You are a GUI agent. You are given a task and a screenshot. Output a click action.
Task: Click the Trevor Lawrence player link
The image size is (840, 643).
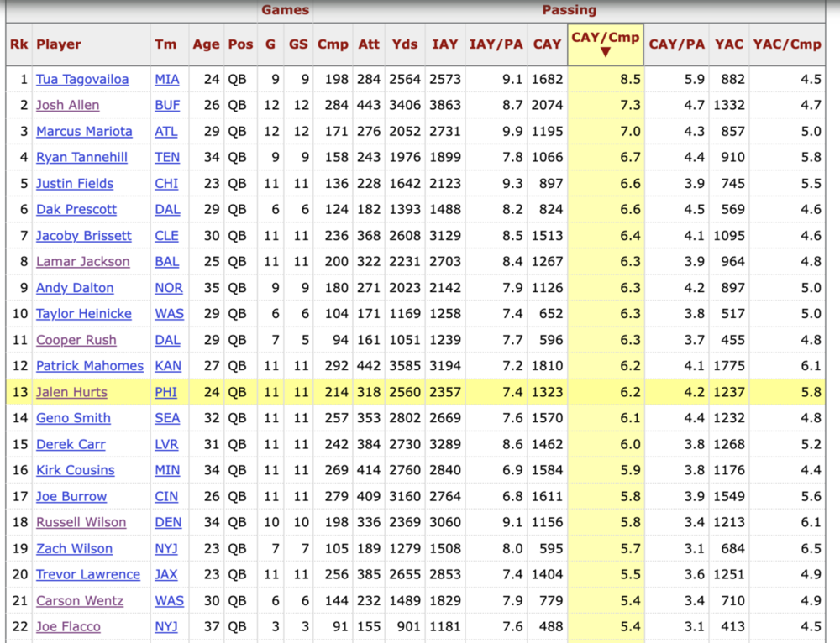[x=87, y=574]
